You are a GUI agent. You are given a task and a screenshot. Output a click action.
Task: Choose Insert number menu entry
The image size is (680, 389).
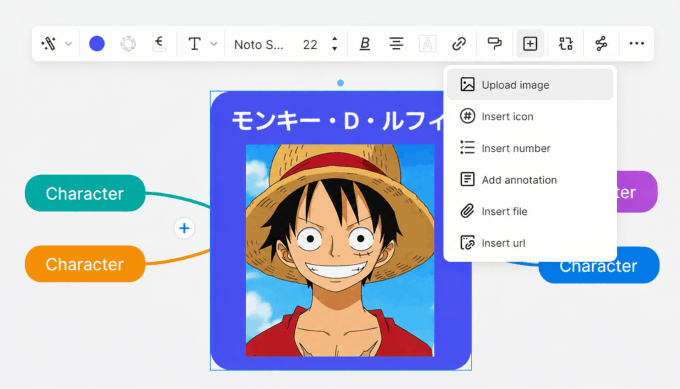point(530,148)
